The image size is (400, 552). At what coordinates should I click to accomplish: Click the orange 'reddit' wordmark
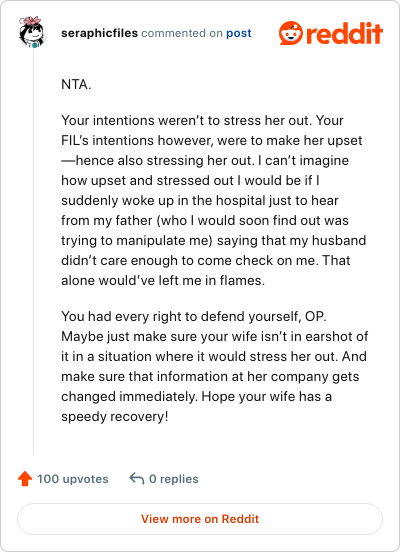[344, 33]
